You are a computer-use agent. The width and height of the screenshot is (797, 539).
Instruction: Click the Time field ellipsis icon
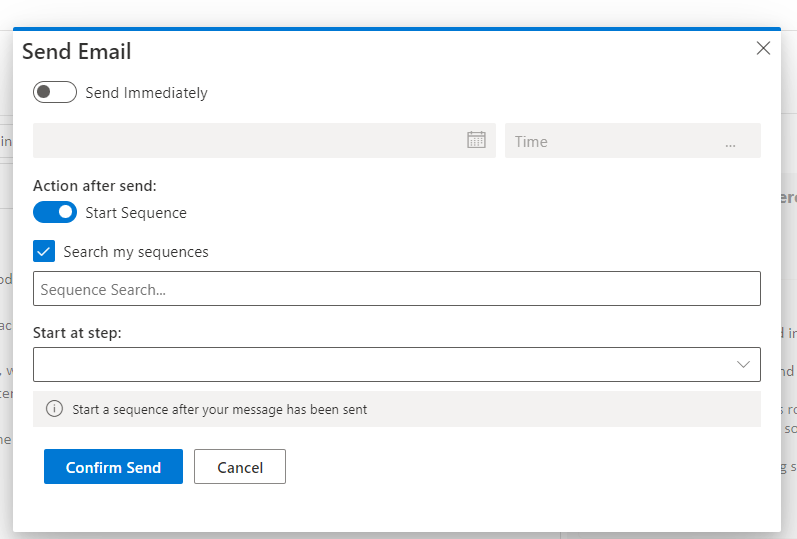730,145
